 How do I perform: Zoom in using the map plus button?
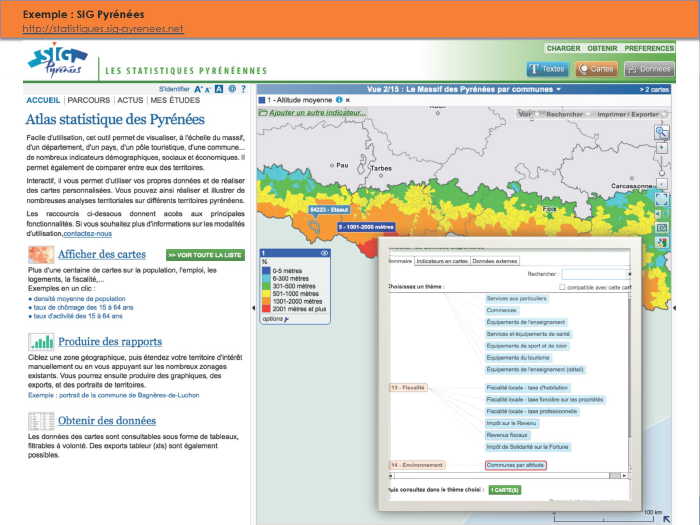click(x=662, y=147)
